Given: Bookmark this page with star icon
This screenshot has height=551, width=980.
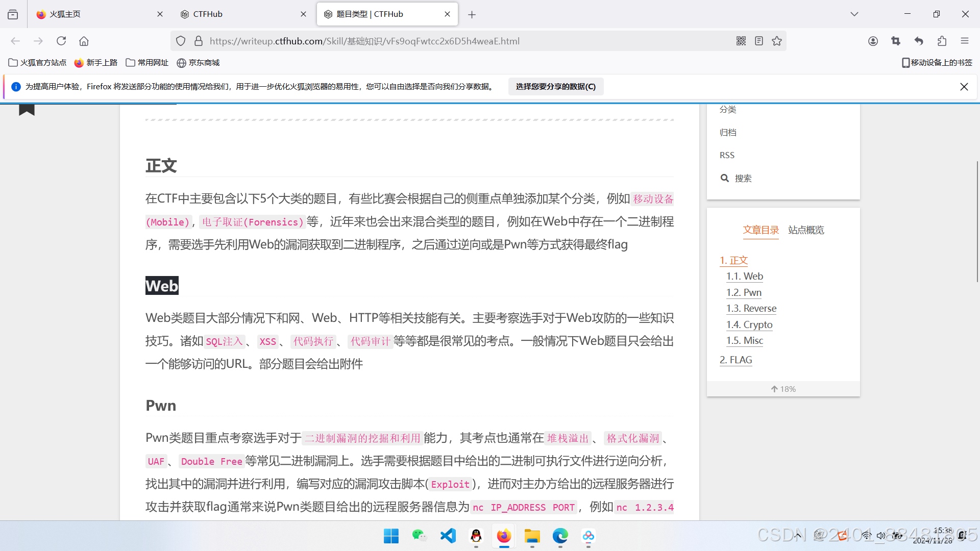Looking at the screenshot, I should pos(777,41).
